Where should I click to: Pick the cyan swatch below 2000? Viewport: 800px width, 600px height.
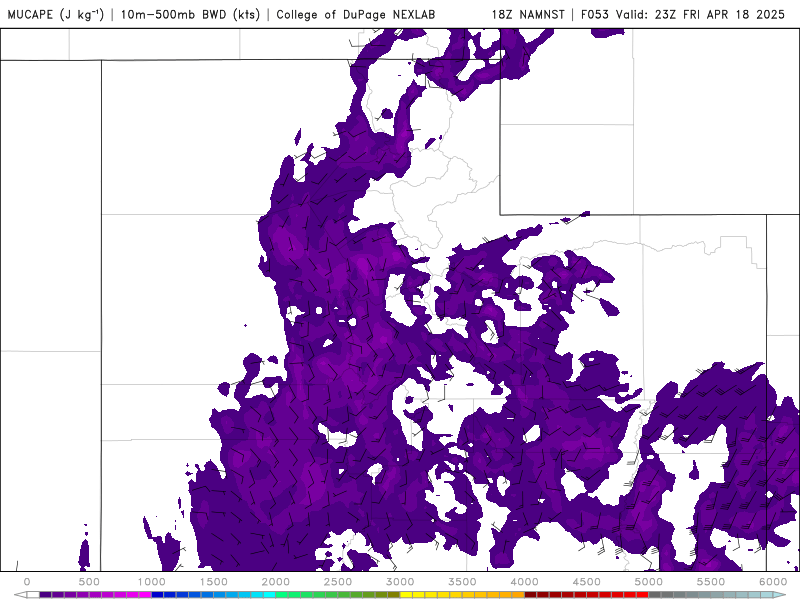coord(269,595)
